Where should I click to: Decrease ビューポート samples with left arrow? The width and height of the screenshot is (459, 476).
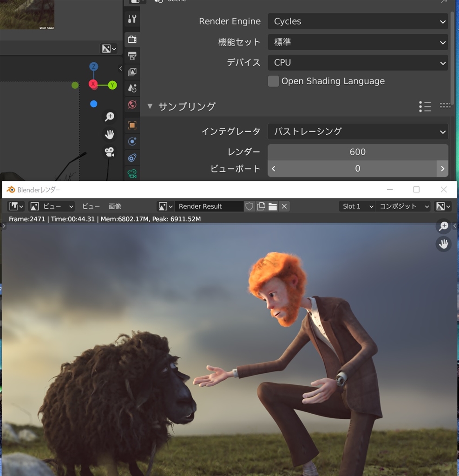tap(274, 169)
